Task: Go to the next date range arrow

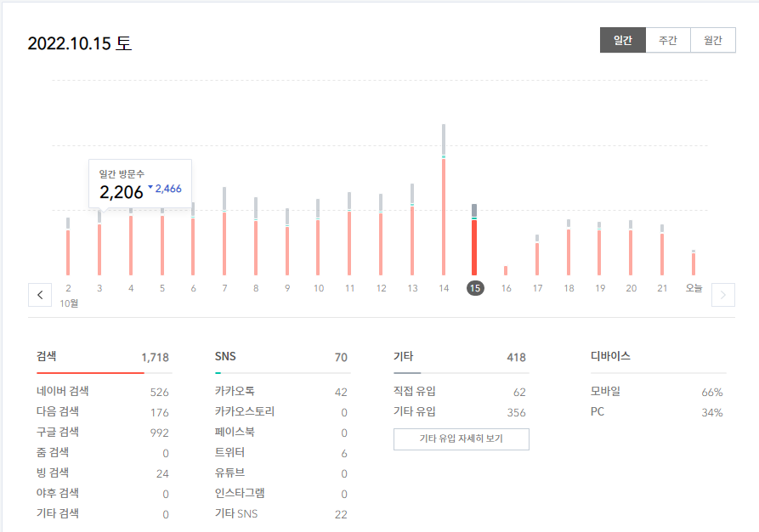Action: (723, 295)
